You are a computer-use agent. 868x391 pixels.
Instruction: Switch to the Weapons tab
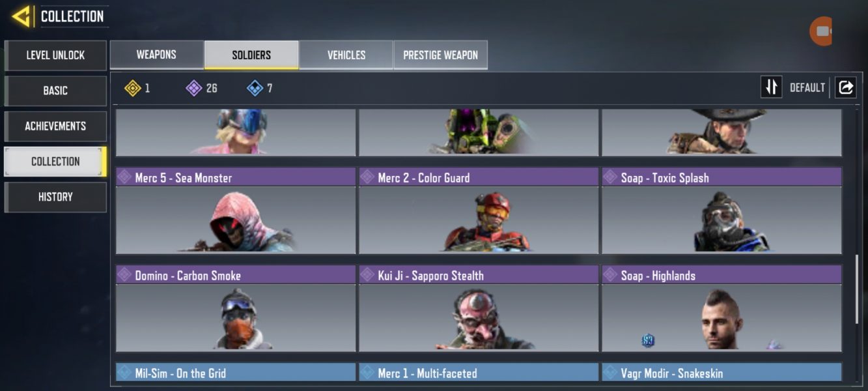tap(156, 55)
